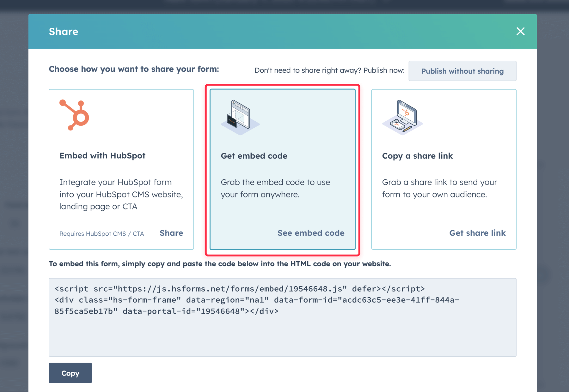
Task: Select the Copy a share link card title
Action: 417,156
